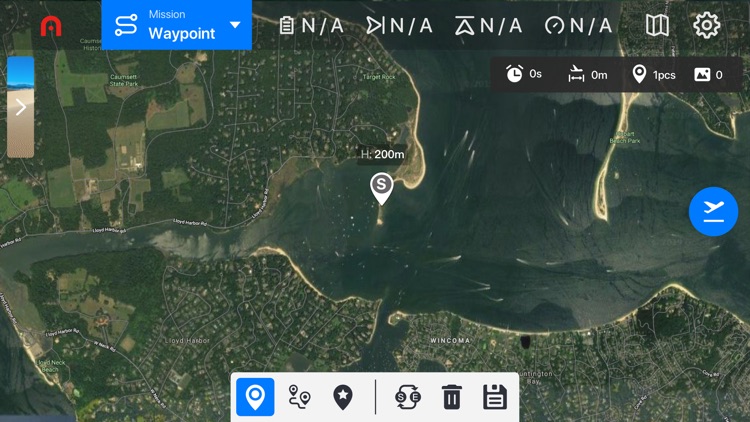Tap the red Autel home logo

(51, 26)
